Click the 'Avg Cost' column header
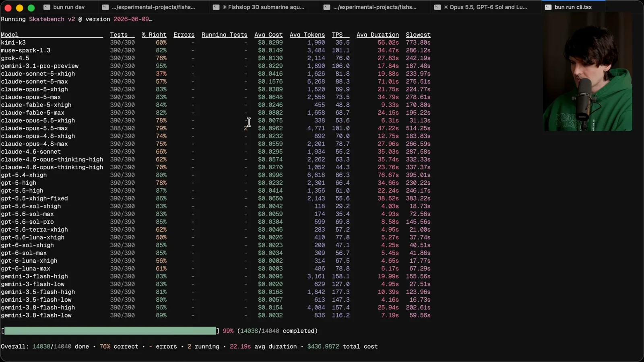Viewport: 644px width, 362px height. click(268, 35)
